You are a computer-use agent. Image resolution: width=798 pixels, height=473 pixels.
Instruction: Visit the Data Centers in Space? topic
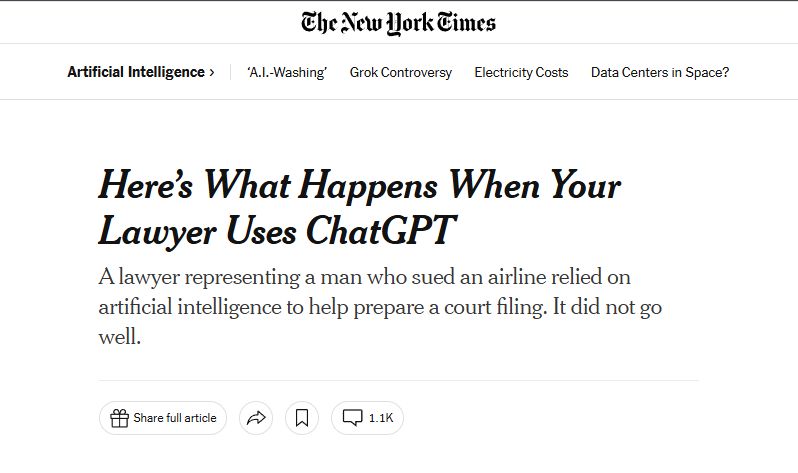click(x=660, y=72)
